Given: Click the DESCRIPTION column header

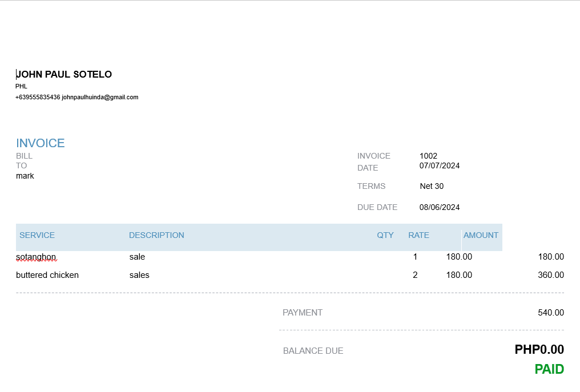Looking at the screenshot, I should click(156, 236).
